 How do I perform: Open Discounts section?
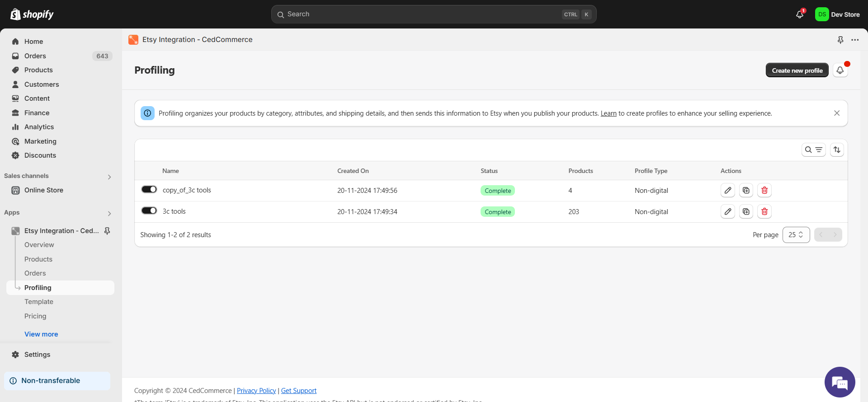[x=40, y=155]
